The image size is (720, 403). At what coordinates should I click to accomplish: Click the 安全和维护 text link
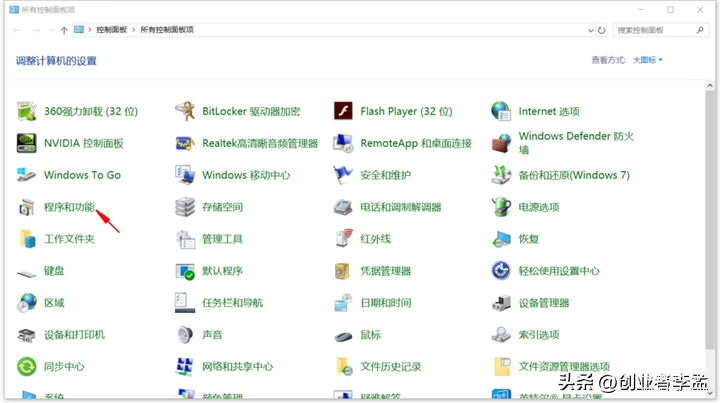(x=386, y=175)
